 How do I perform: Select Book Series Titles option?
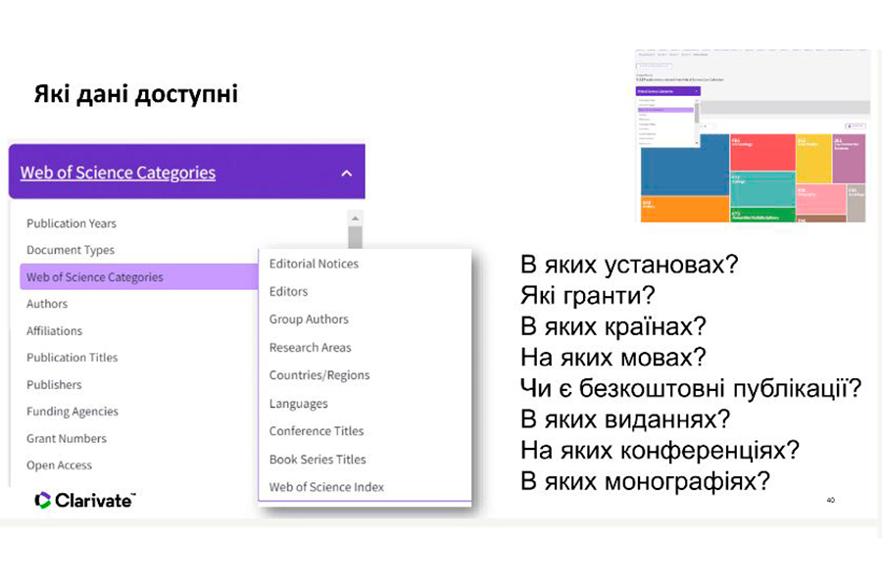(318, 460)
